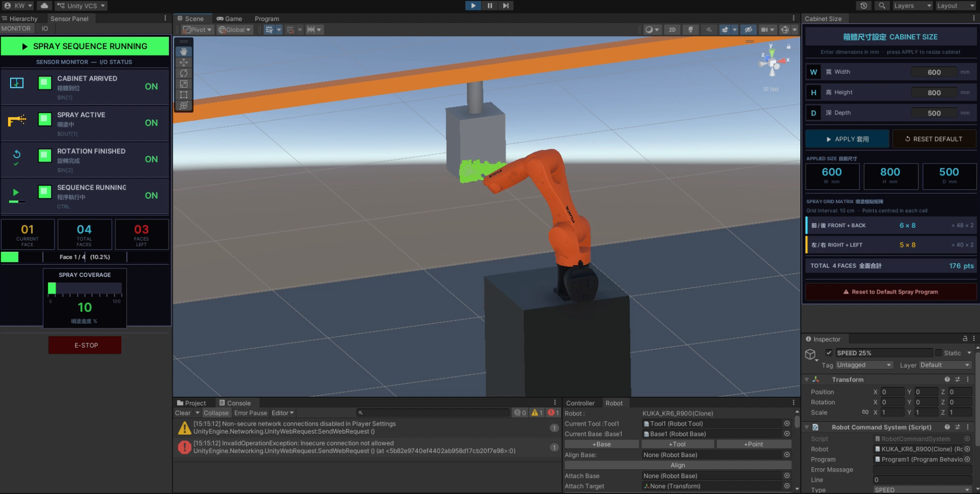980x494 pixels.
Task: Open the cloud services icon
Action: tap(44, 5)
